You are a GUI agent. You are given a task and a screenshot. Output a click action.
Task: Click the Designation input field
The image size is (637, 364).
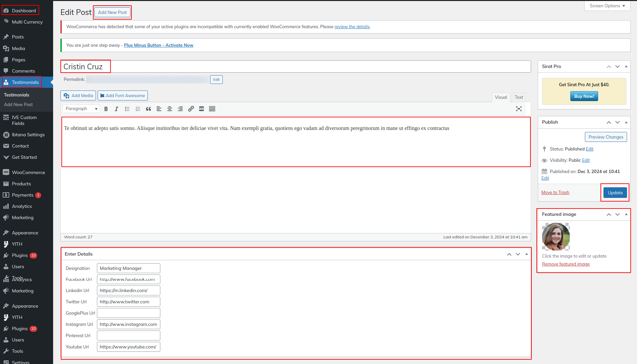[128, 268]
